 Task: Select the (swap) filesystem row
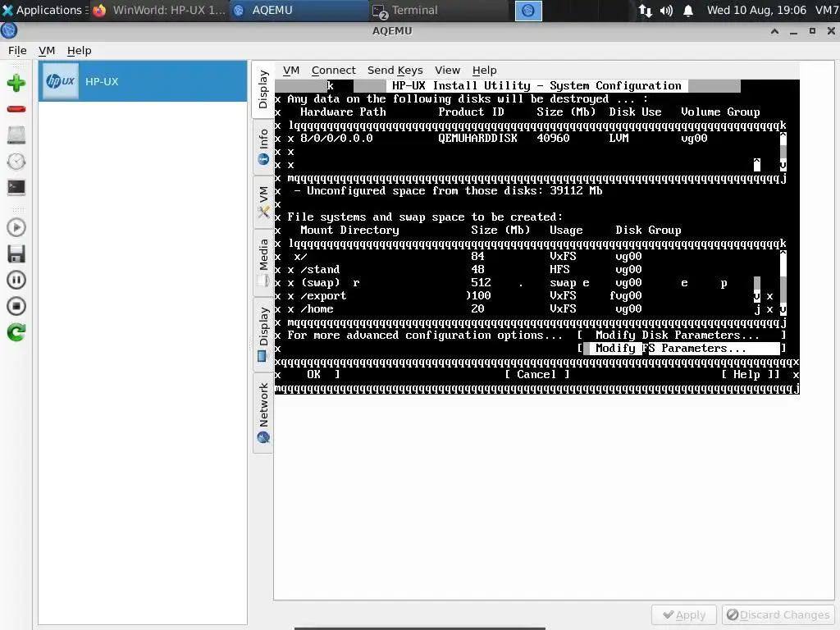click(529, 283)
